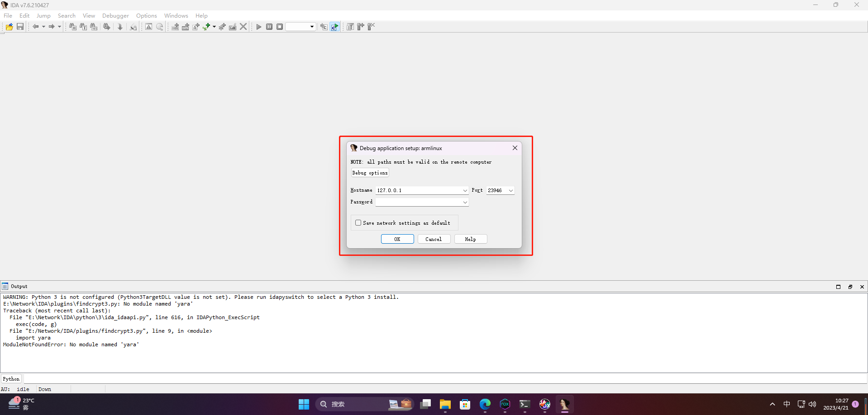
Task: Click the binoculars hash search toolbar icon
Action: 72,27
